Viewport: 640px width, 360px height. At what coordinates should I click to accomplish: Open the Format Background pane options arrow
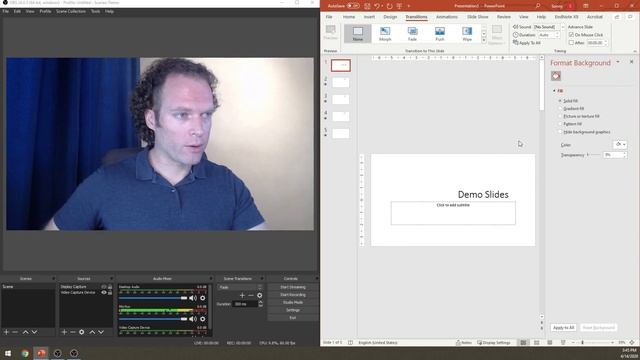(618, 62)
